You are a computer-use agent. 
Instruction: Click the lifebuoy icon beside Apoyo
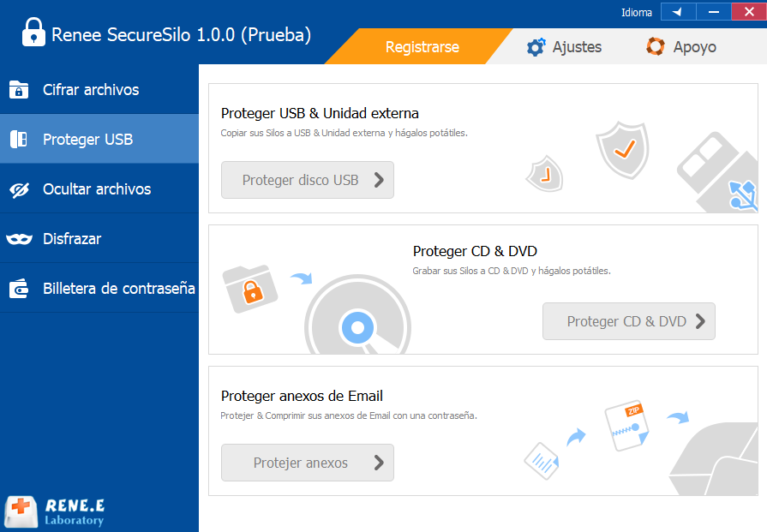[656, 47]
